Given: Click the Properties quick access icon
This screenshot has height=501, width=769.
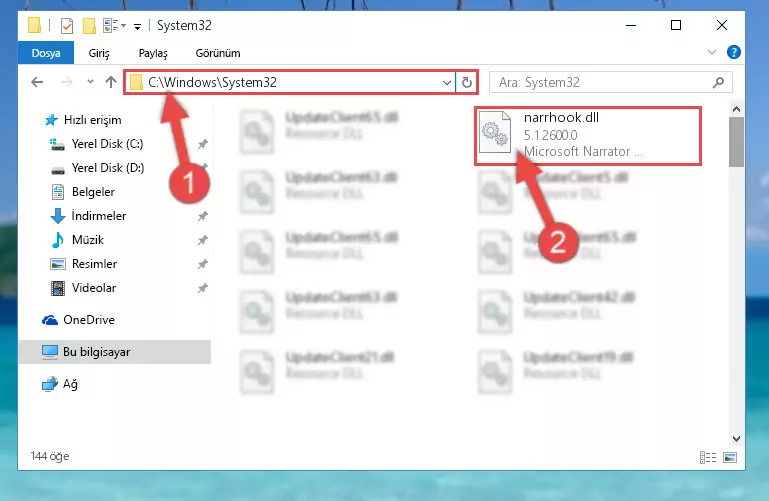Looking at the screenshot, I should (x=67, y=25).
